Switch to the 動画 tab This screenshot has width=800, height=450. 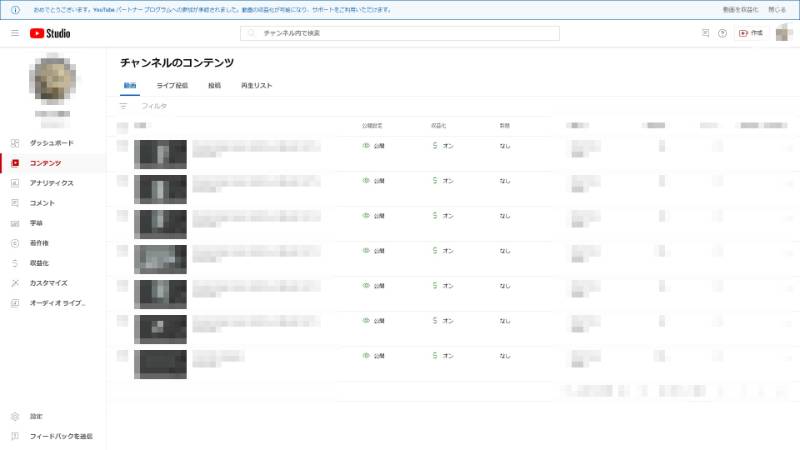pyautogui.click(x=130, y=86)
